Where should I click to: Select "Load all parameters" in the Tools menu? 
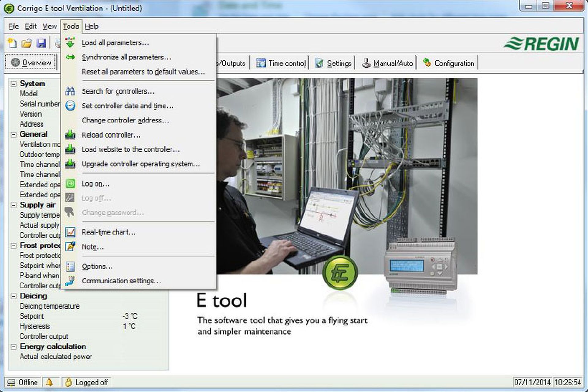pos(115,43)
